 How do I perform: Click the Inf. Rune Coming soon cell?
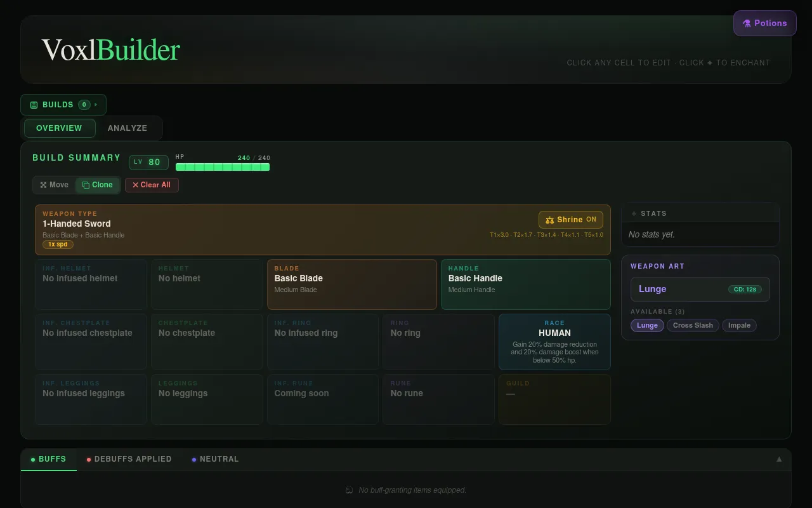pyautogui.click(x=323, y=399)
